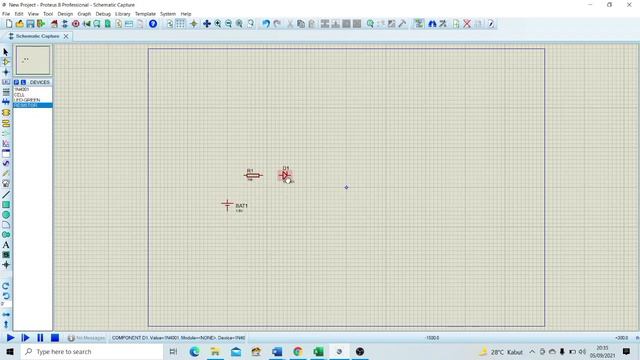Image resolution: width=640 pixels, height=360 pixels.
Task: Toggle the Wire Autorouter icon
Action: [419, 24]
